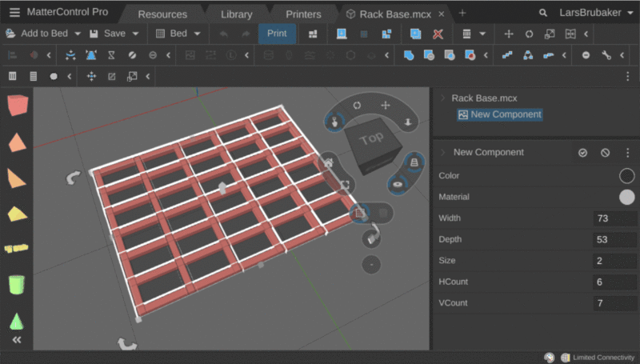The image size is (640, 364).
Task: Toggle the turntable orbit mode
Action: point(398,185)
